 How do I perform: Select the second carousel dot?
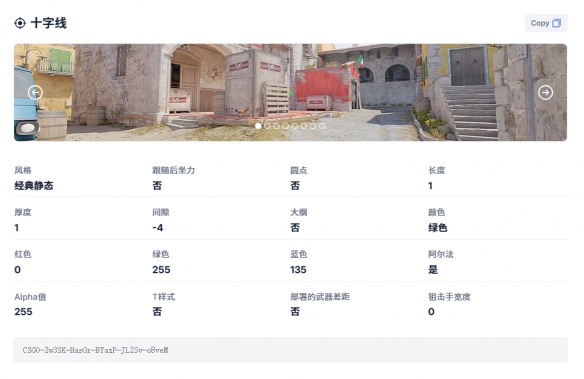(x=267, y=126)
